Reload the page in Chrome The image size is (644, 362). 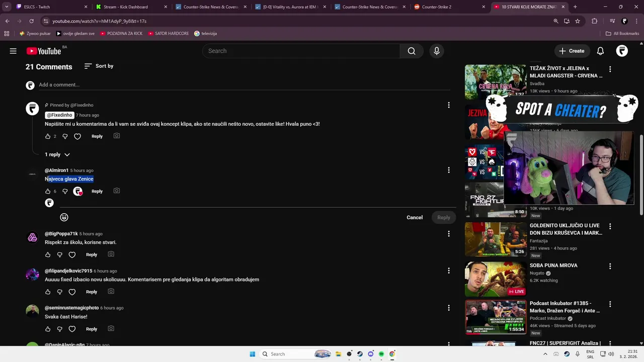(31, 21)
